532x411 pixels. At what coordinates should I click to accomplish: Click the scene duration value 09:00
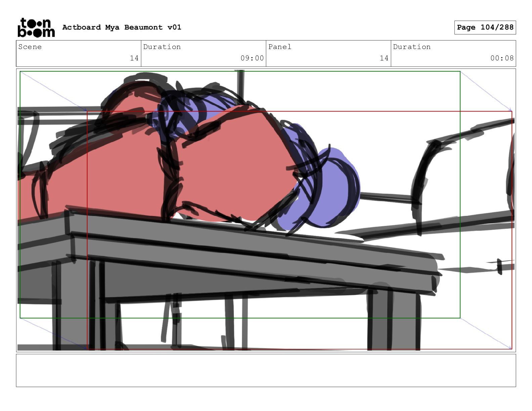pyautogui.click(x=252, y=58)
